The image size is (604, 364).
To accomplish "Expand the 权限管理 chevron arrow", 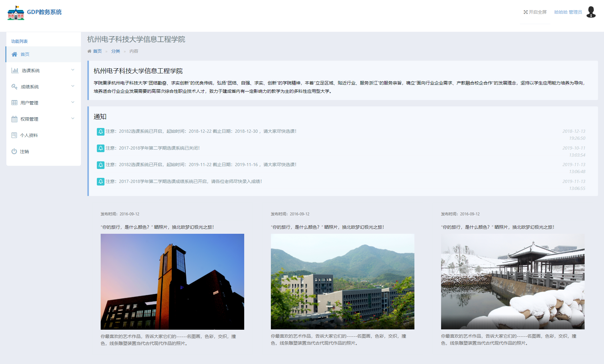I will coord(73,118).
